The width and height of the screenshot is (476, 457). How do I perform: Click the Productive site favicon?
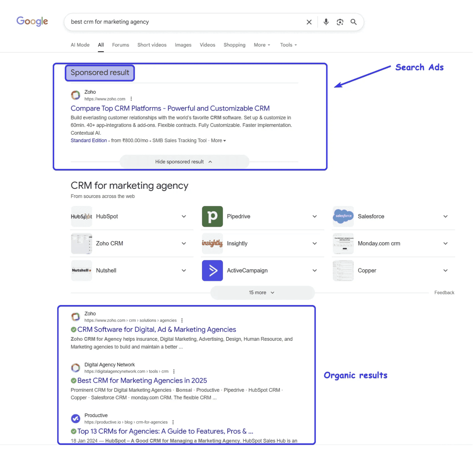[x=75, y=419]
